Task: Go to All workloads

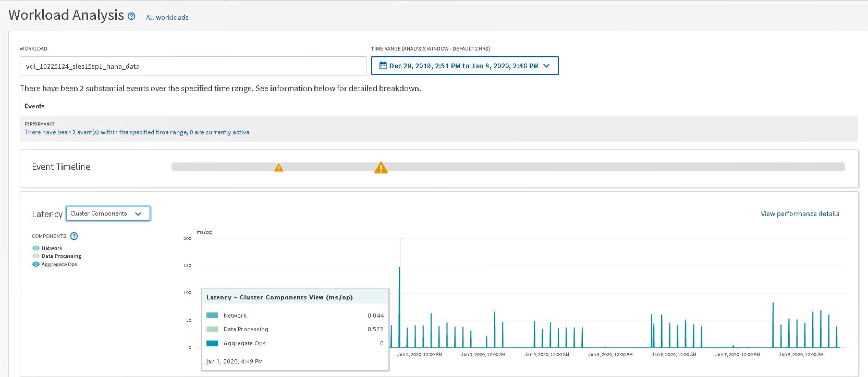Action: [167, 17]
